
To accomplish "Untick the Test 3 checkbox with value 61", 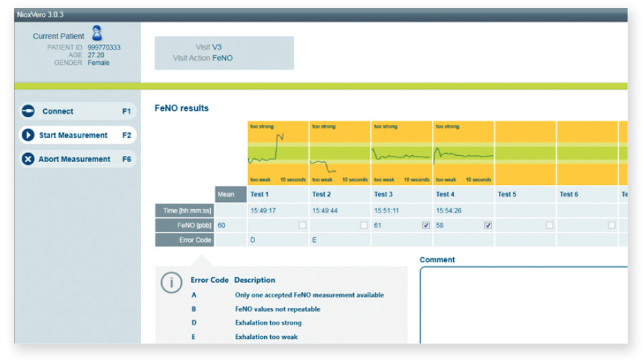I will tap(426, 225).
